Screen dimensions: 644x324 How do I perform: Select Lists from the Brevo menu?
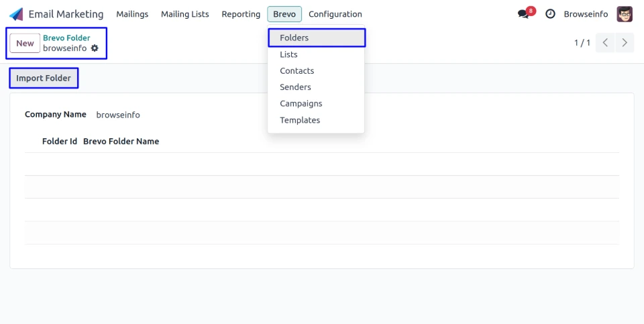pos(288,54)
